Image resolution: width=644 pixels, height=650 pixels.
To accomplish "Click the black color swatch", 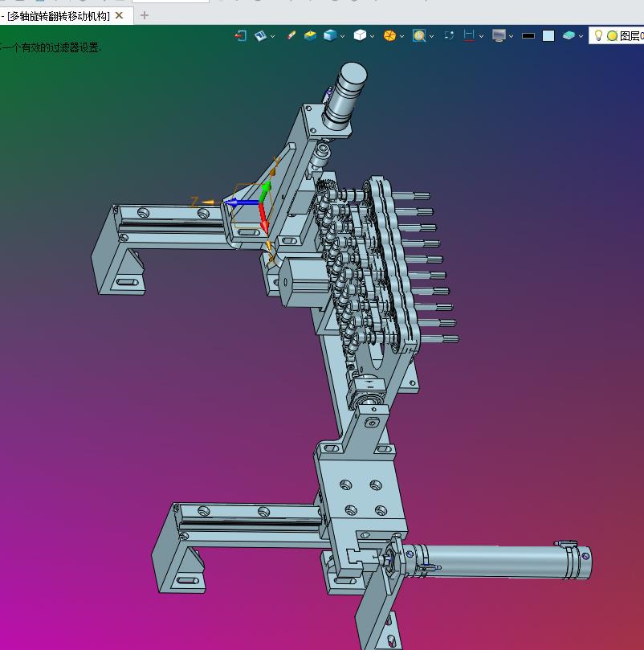I will click(528, 36).
